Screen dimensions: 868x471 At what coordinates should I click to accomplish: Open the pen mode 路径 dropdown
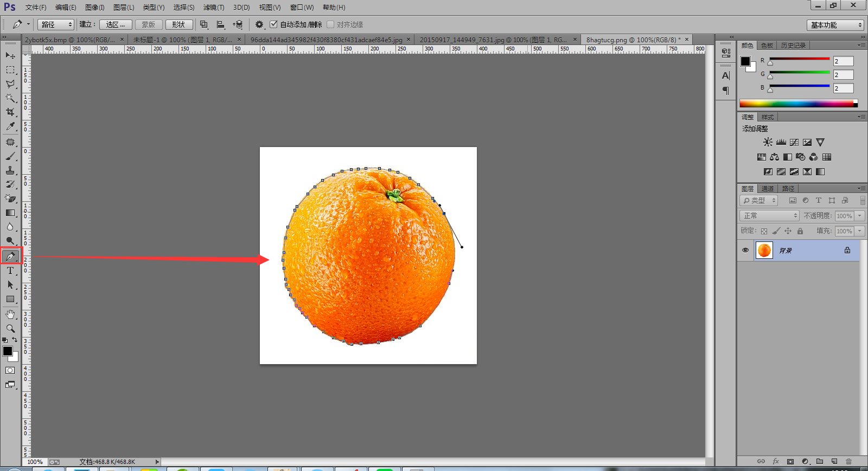[55, 24]
